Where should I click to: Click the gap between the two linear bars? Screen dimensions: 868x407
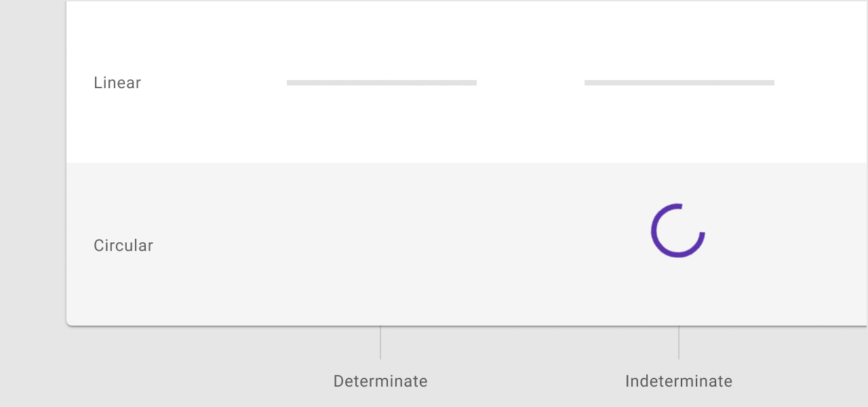tap(530, 83)
